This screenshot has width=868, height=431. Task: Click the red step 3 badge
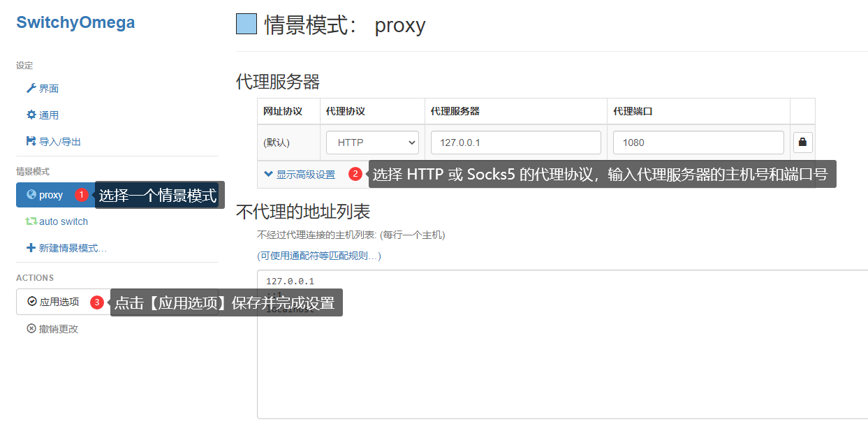pos(97,302)
